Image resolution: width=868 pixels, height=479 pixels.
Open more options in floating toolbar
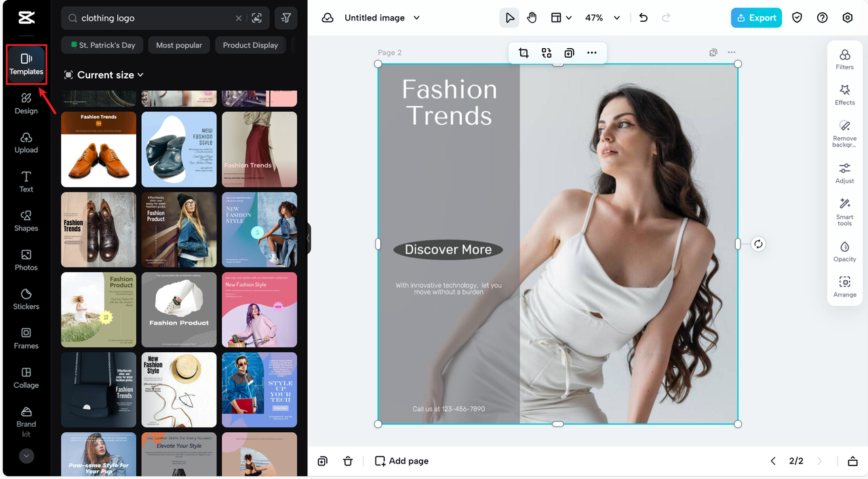(592, 53)
